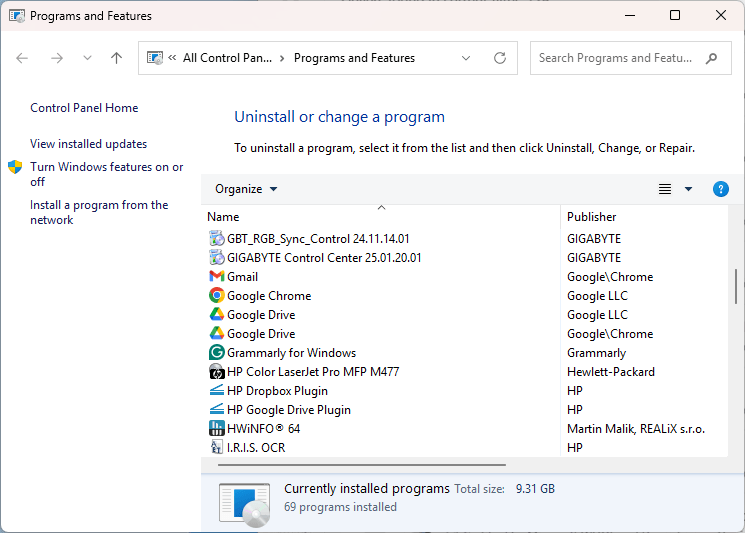Image resolution: width=745 pixels, height=533 pixels.
Task: Click the search magnifier icon
Action: click(x=712, y=58)
